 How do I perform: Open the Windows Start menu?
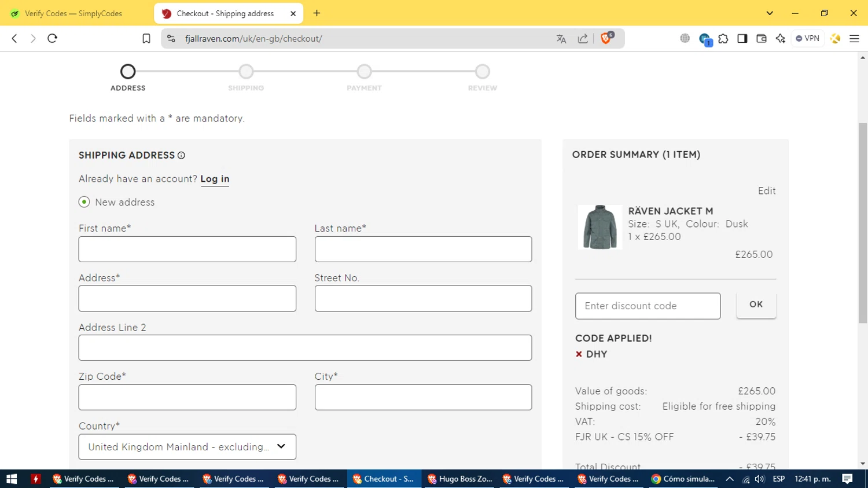click(12, 479)
